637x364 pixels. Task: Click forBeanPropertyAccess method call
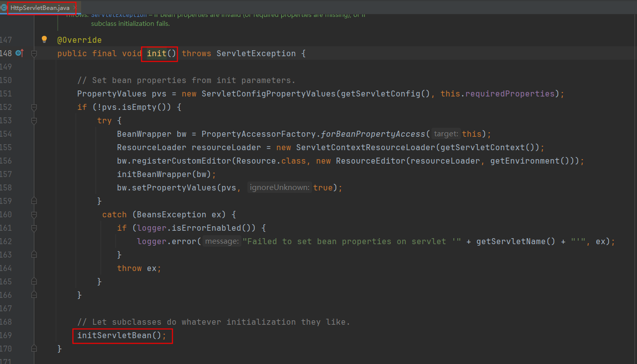[373, 134]
